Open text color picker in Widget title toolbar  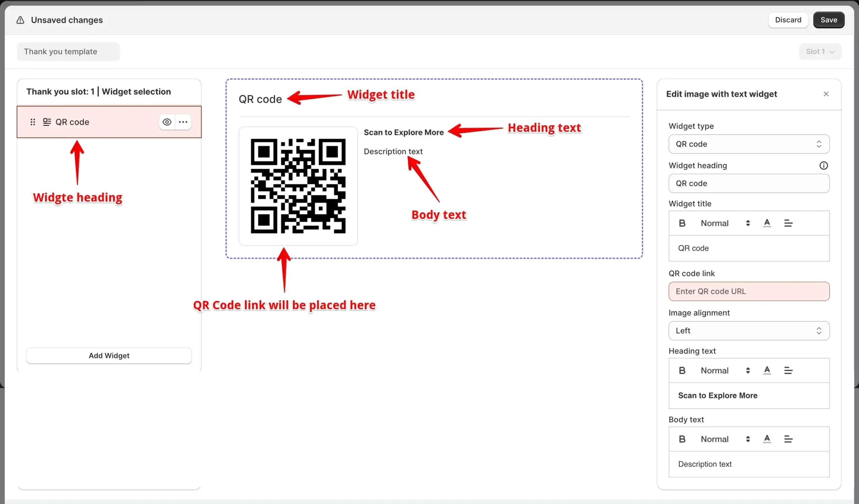(767, 223)
